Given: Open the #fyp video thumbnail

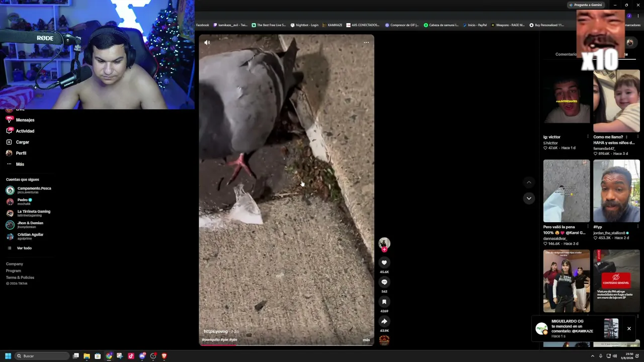Looking at the screenshot, I should tap(616, 191).
